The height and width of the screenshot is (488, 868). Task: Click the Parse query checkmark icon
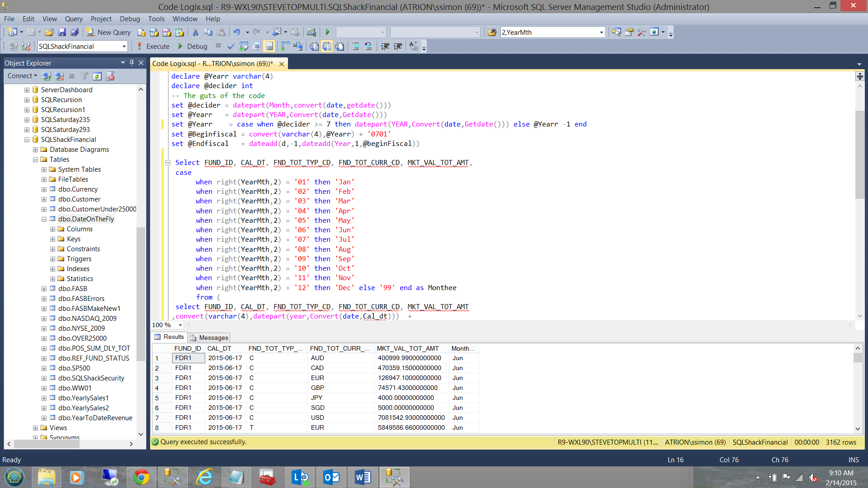click(231, 46)
